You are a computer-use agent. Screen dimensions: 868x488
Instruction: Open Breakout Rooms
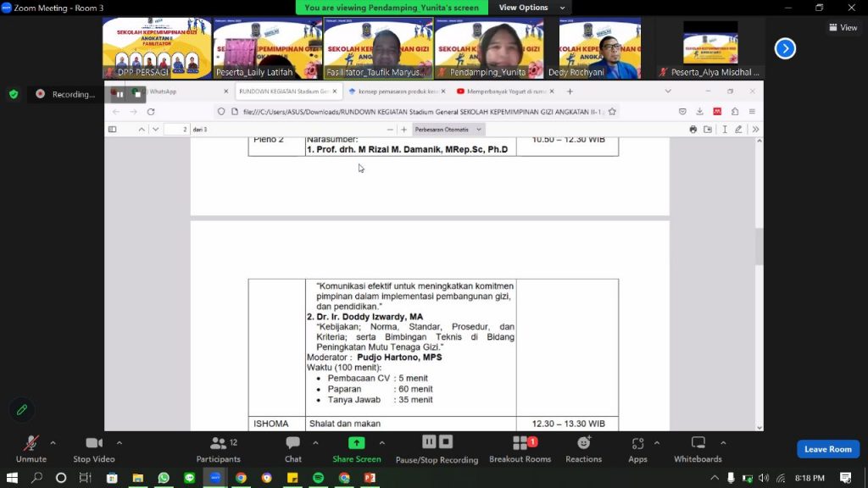coord(520,448)
